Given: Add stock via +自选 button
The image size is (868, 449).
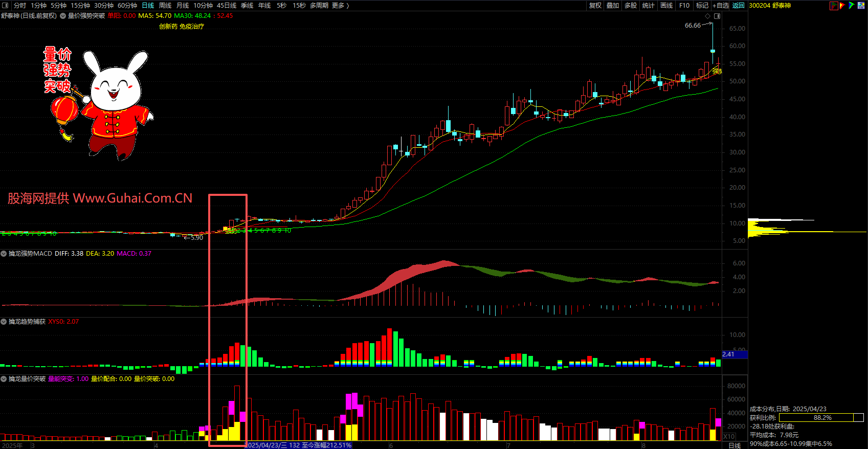Looking at the screenshot, I should [x=721, y=5].
